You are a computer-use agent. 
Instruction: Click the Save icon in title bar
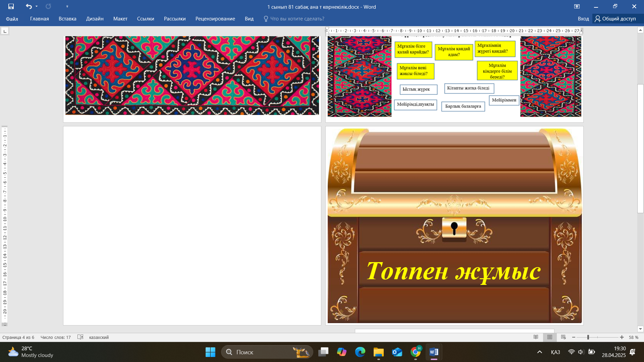tap(11, 6)
